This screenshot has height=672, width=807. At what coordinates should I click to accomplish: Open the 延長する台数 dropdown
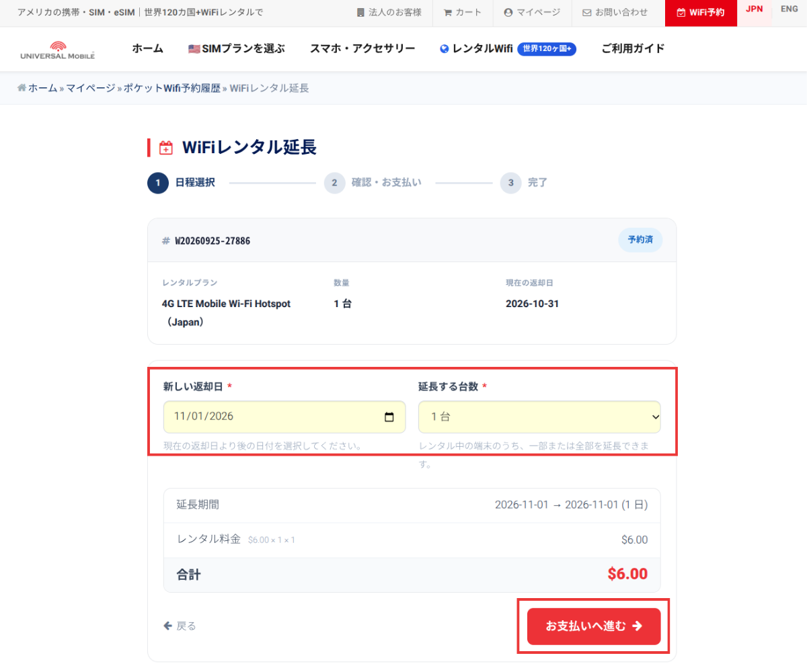pos(539,417)
